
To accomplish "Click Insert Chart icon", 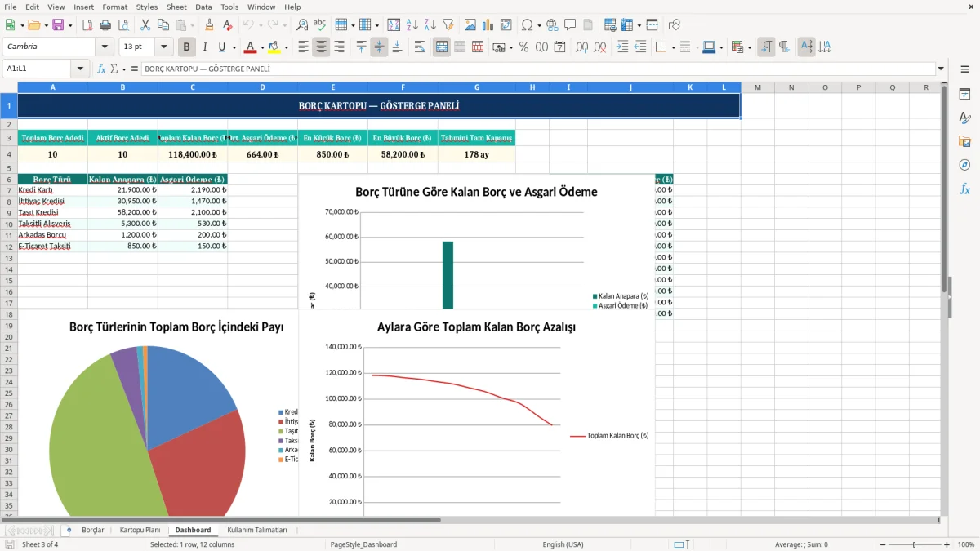I will click(x=488, y=25).
